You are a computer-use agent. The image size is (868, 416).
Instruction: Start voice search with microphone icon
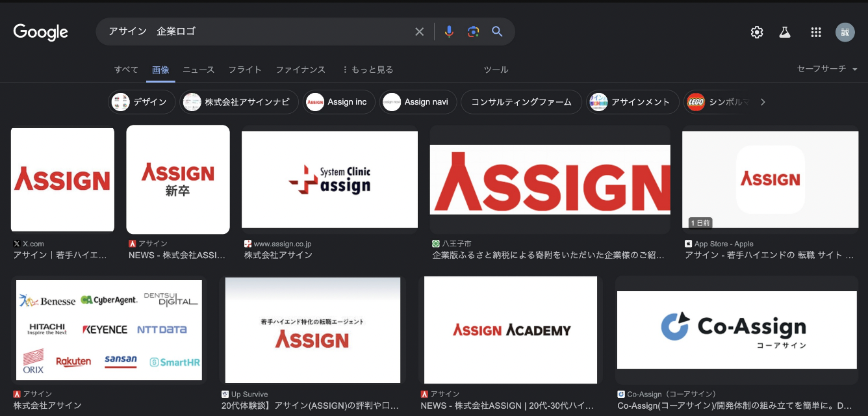(x=449, y=32)
